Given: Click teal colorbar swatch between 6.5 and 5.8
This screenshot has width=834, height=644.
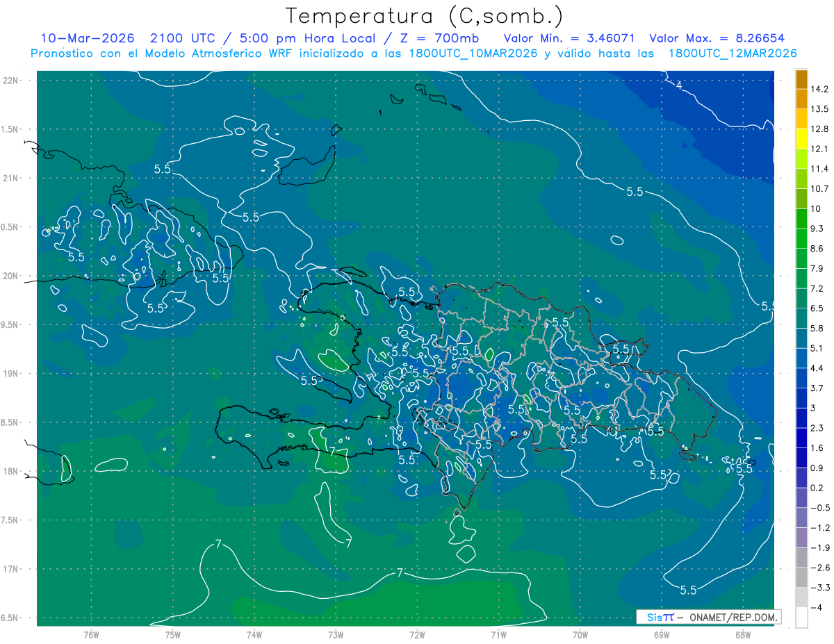Looking at the screenshot, I should pyautogui.click(x=801, y=318).
